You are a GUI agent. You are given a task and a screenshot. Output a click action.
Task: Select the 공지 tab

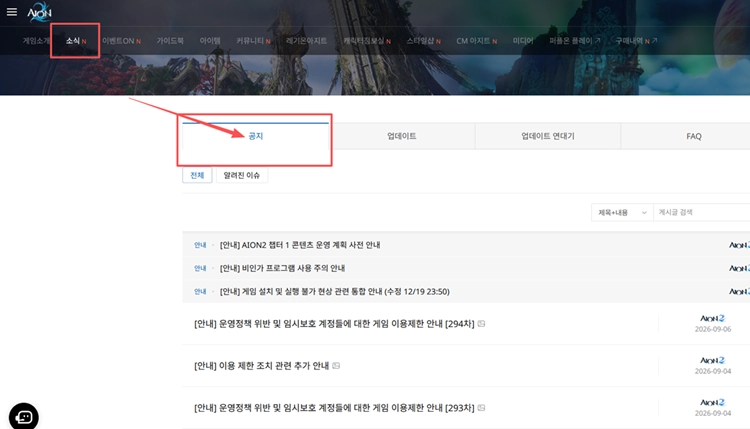coord(255,136)
